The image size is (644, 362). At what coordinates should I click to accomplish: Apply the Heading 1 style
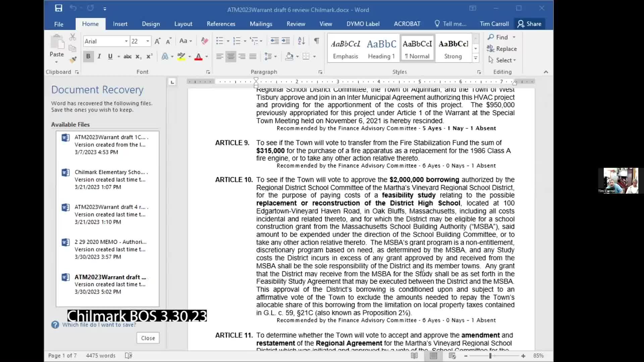[x=381, y=48]
